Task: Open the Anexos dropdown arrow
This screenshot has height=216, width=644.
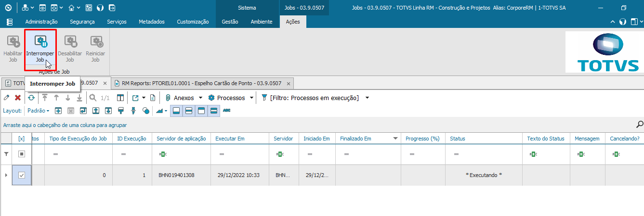Action: click(x=200, y=98)
